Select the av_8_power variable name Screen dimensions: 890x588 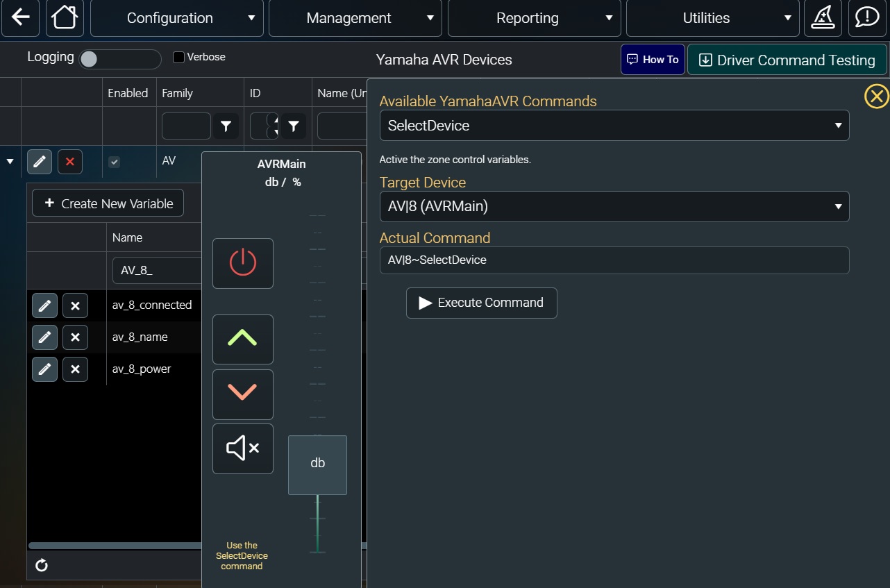click(x=142, y=369)
